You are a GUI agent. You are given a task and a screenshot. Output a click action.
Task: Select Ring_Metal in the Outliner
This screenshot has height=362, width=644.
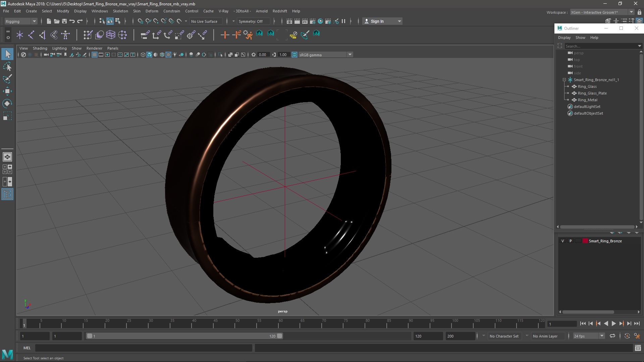click(587, 100)
